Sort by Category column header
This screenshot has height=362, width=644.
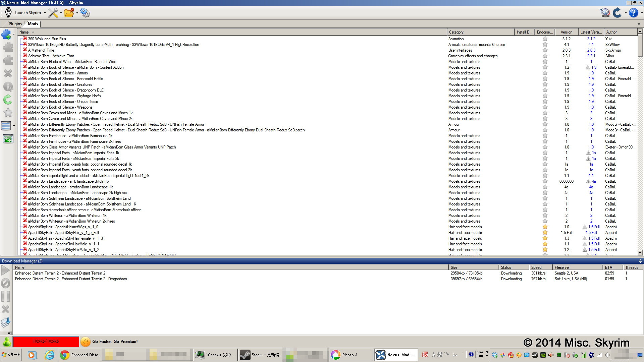click(481, 32)
